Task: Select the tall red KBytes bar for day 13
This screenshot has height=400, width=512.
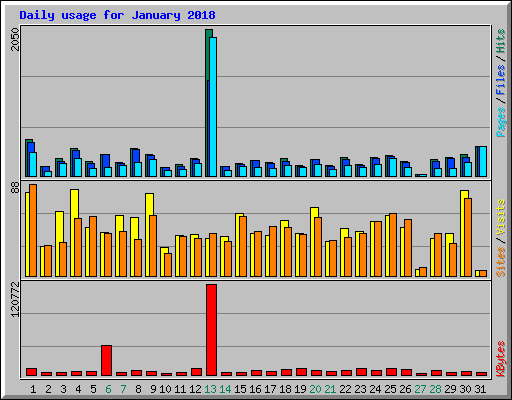Action: point(211,330)
